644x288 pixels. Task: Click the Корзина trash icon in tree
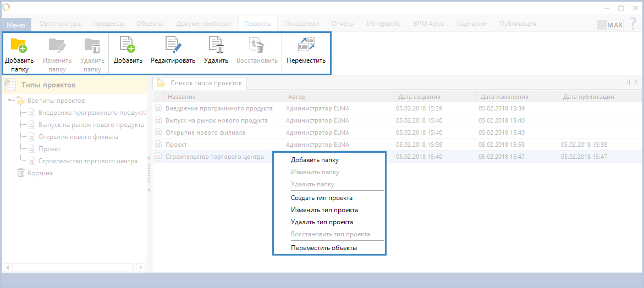[x=21, y=173]
